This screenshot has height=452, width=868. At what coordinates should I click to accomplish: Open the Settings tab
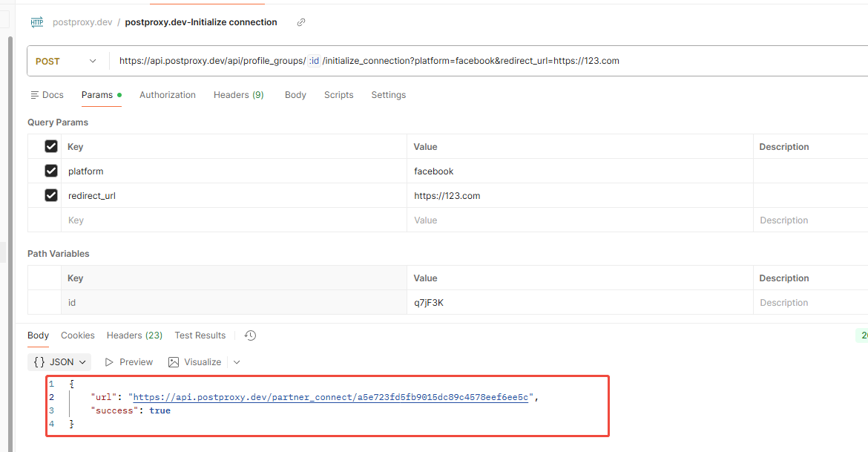[389, 95]
